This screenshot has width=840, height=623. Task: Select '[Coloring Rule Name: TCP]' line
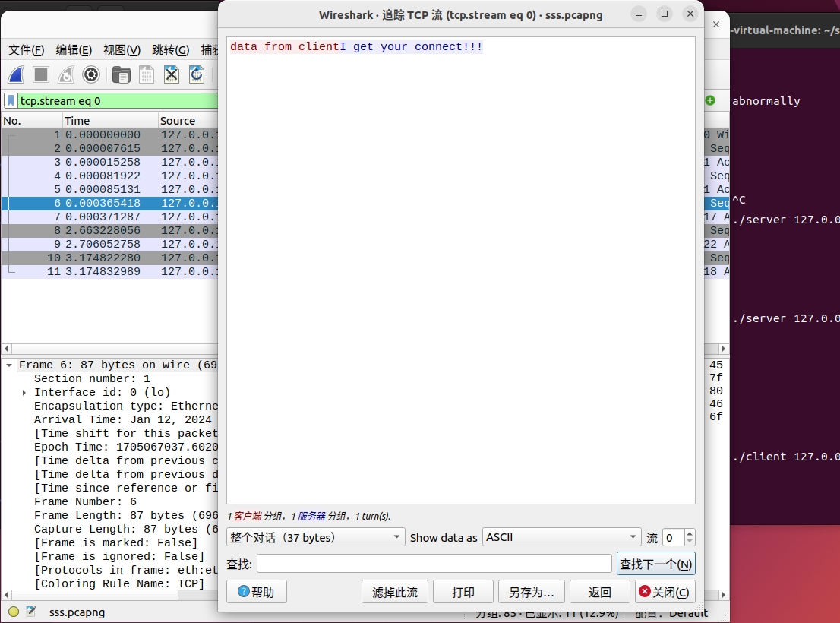click(119, 583)
